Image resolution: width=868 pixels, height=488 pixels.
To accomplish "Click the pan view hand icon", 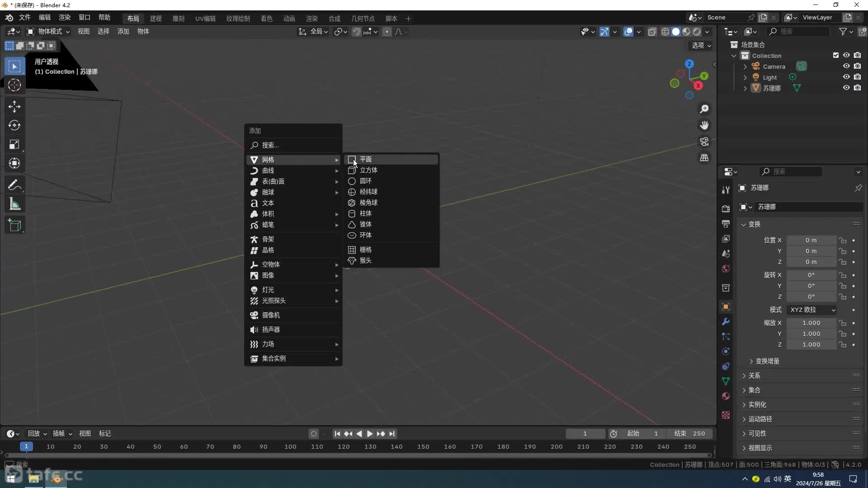I will click(704, 125).
